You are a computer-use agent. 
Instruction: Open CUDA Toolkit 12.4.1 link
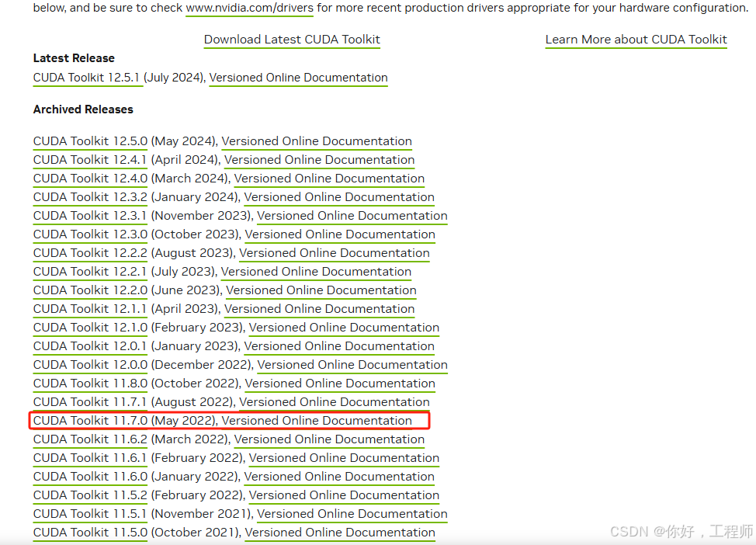click(90, 160)
